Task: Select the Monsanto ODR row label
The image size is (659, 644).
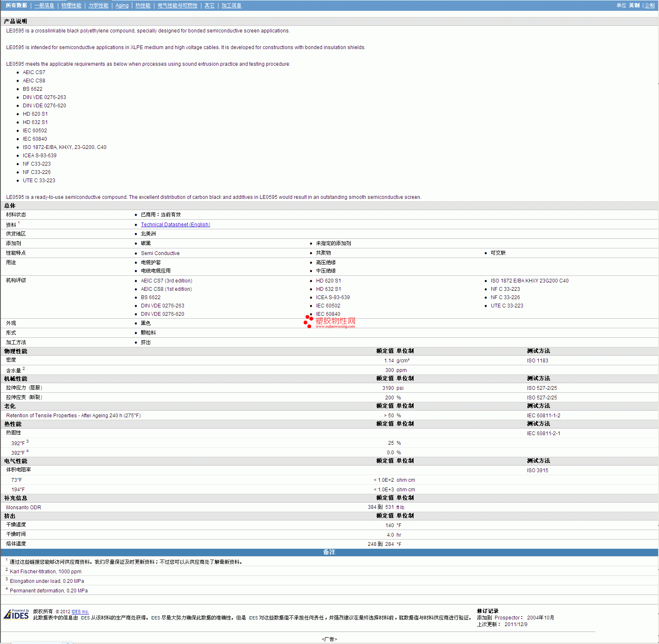Action: click(24, 508)
